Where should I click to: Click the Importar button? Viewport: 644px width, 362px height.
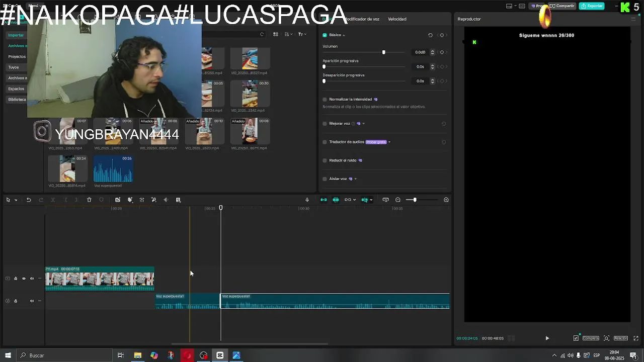click(x=16, y=35)
